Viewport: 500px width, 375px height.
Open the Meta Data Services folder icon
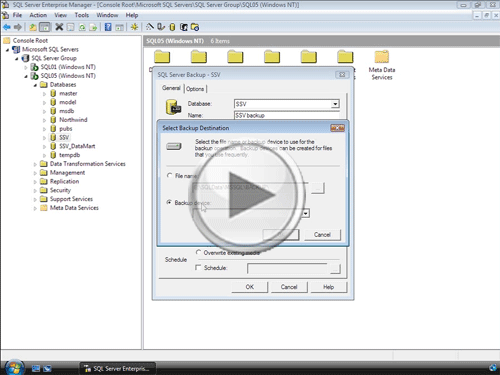click(x=382, y=57)
